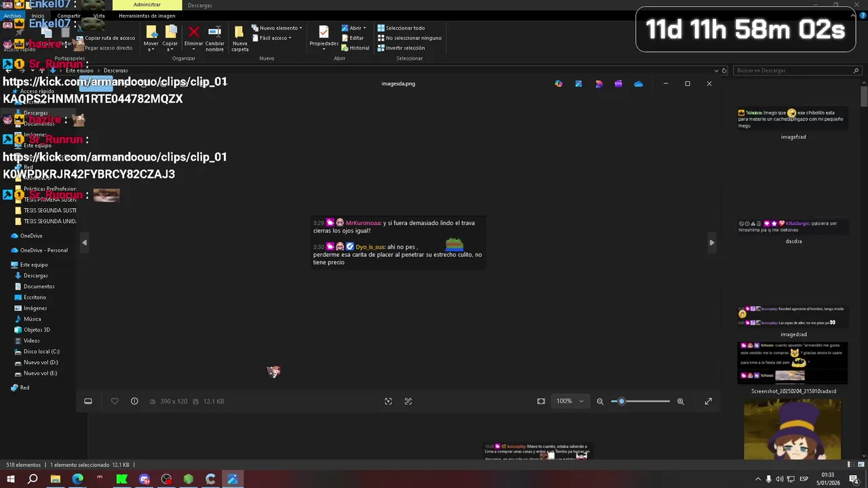868x488 pixels.
Task: Select Objetos 3D in navigation tree
Action: 37,330
